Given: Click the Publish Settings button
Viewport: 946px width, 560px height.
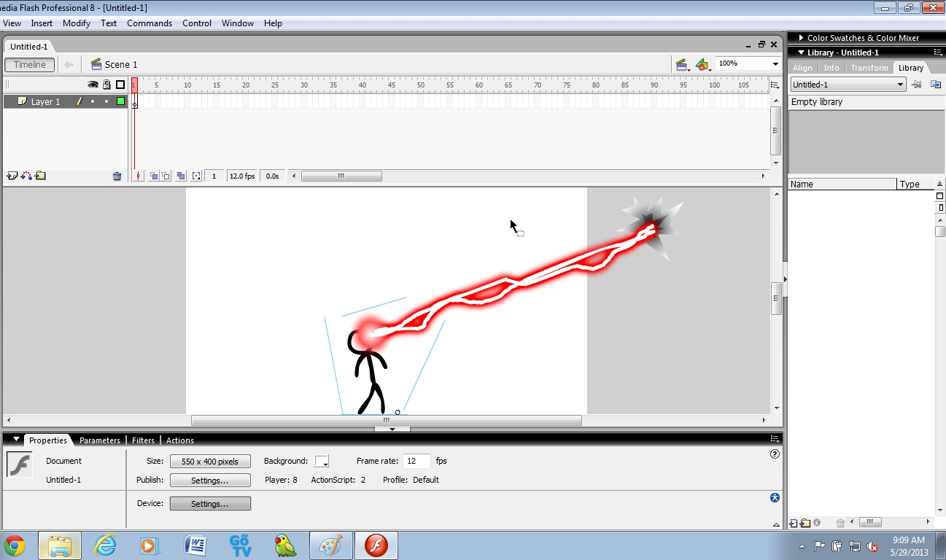Looking at the screenshot, I should click(x=210, y=480).
